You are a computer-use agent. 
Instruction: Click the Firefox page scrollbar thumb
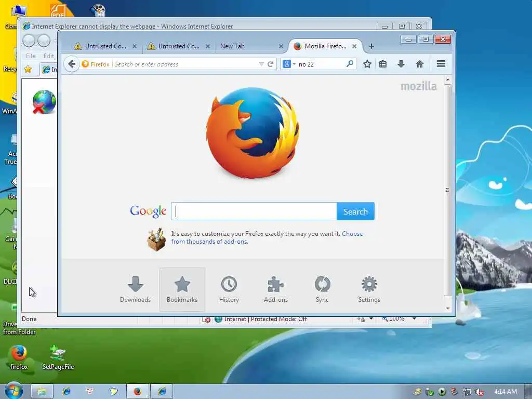click(x=447, y=190)
